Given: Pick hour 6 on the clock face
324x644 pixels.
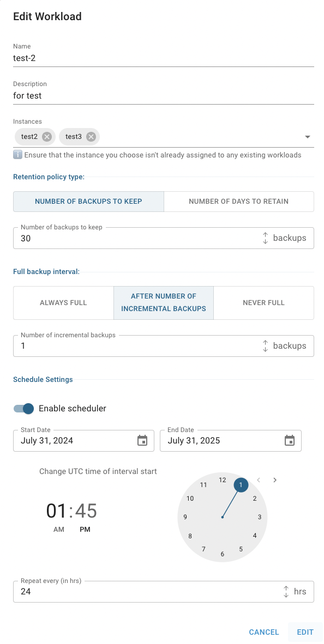Looking at the screenshot, I should pyautogui.click(x=223, y=554).
